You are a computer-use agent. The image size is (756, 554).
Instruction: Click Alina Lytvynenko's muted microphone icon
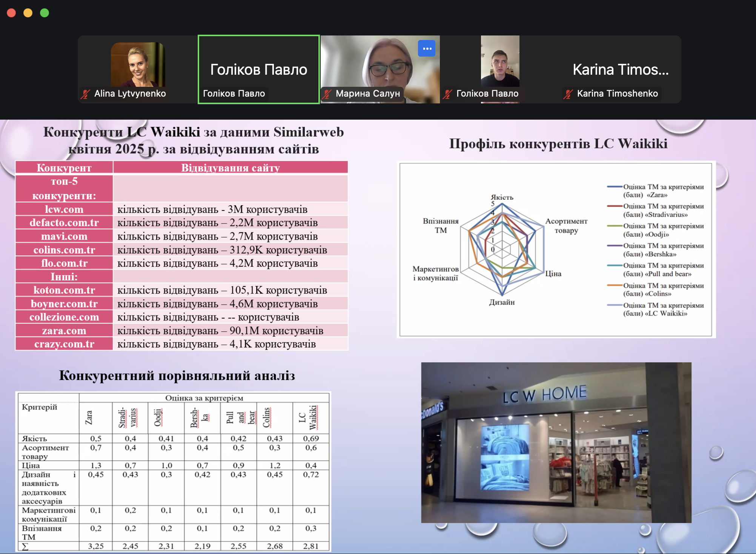86,94
